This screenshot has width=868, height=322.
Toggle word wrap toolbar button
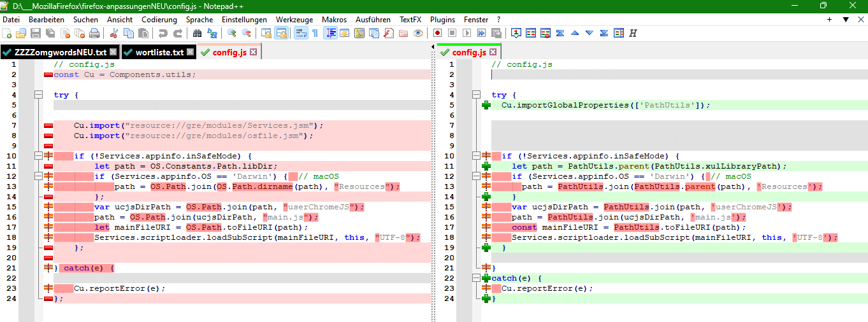(301, 33)
